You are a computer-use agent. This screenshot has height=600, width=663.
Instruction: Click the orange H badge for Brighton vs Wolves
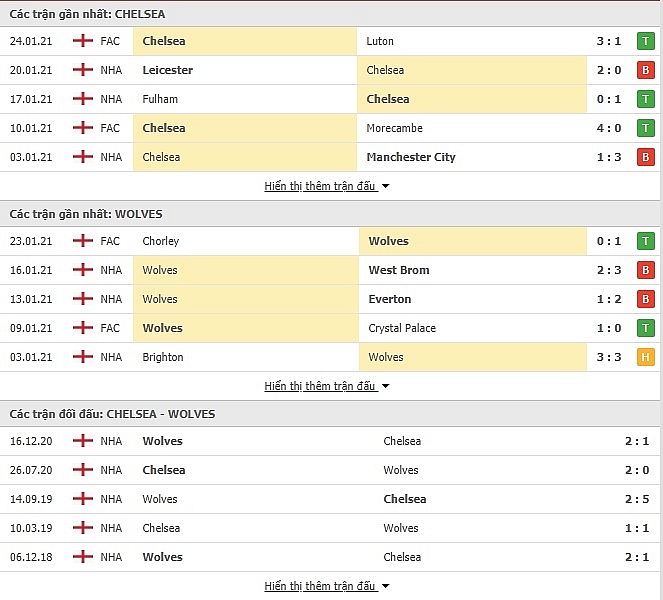click(x=645, y=357)
